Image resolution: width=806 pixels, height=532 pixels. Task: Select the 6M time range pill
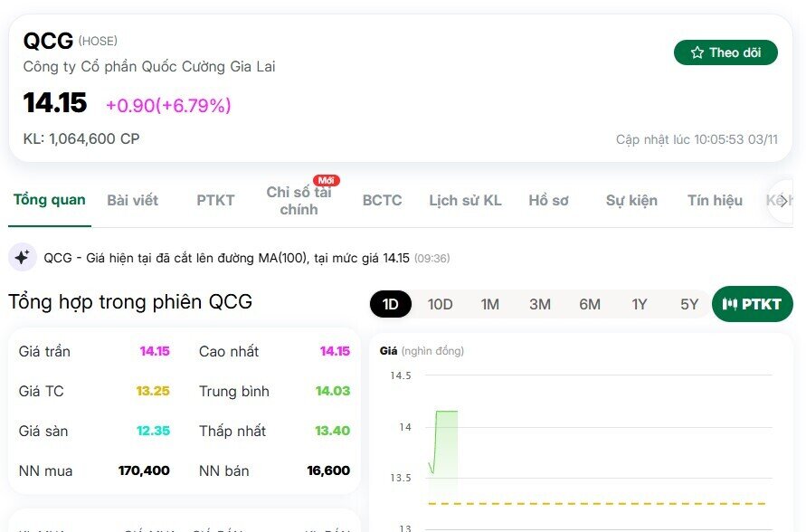[x=590, y=304]
